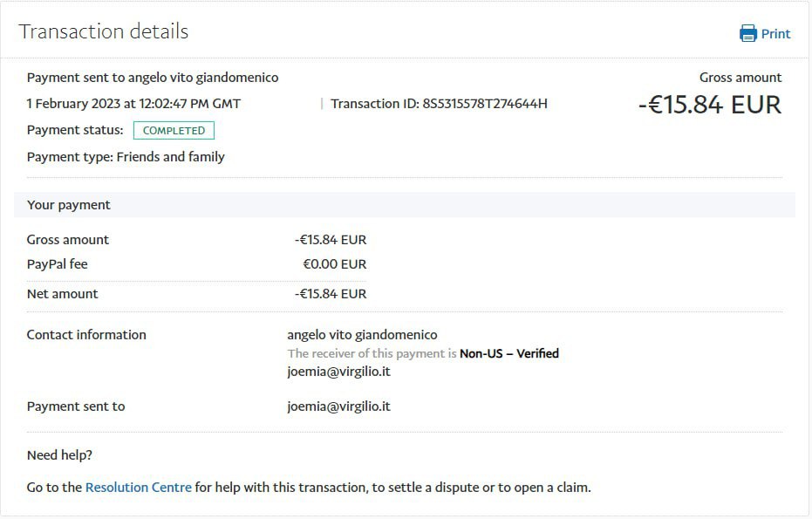Click the Transaction ID number
Screen dimensions: 812x519
point(484,104)
